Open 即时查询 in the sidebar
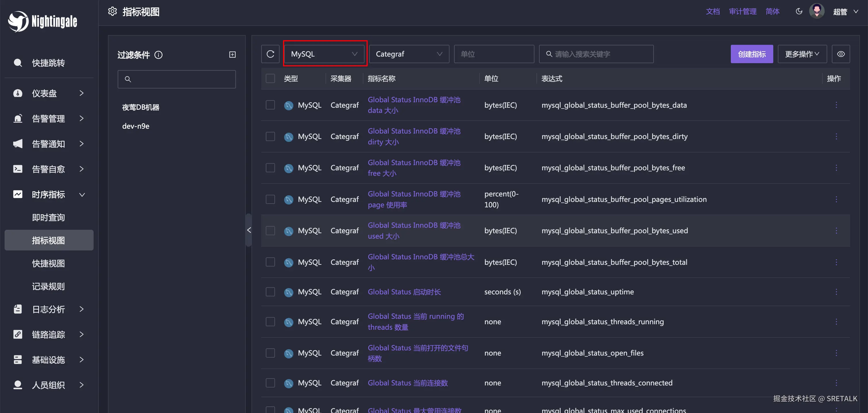Viewport: 868px width, 413px height. pyautogui.click(x=48, y=217)
